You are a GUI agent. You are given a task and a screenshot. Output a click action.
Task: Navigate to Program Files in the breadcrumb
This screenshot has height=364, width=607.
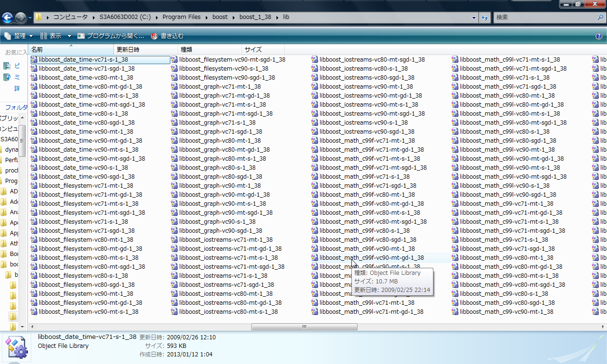tap(181, 17)
